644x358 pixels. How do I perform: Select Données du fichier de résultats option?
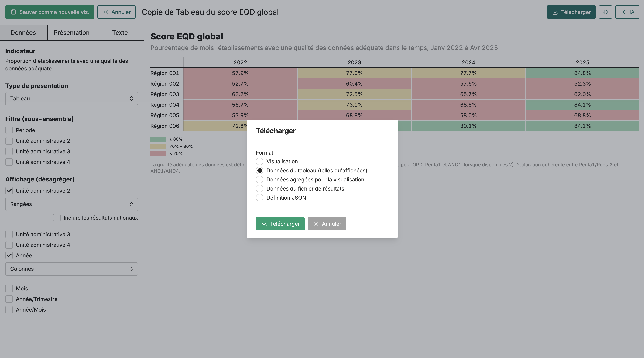pyautogui.click(x=259, y=189)
